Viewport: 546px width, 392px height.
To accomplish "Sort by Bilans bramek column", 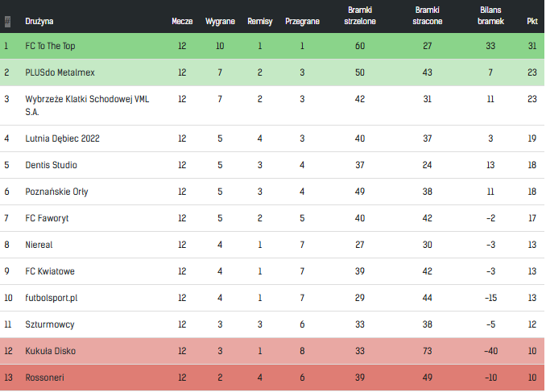I will tap(490, 13).
